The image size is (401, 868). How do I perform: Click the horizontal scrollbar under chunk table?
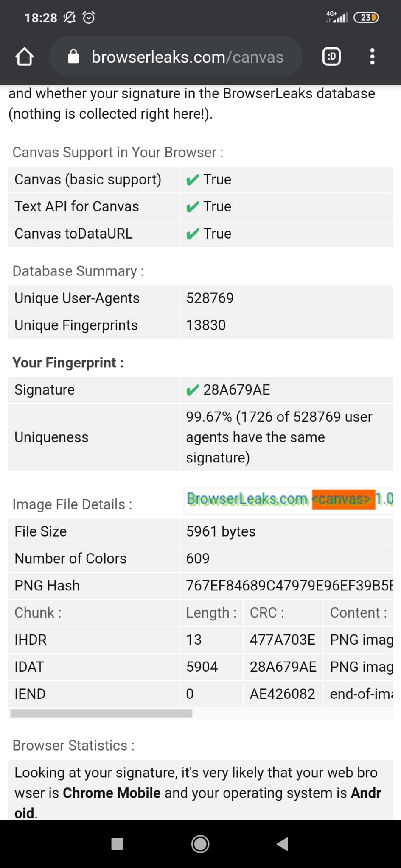point(101,714)
